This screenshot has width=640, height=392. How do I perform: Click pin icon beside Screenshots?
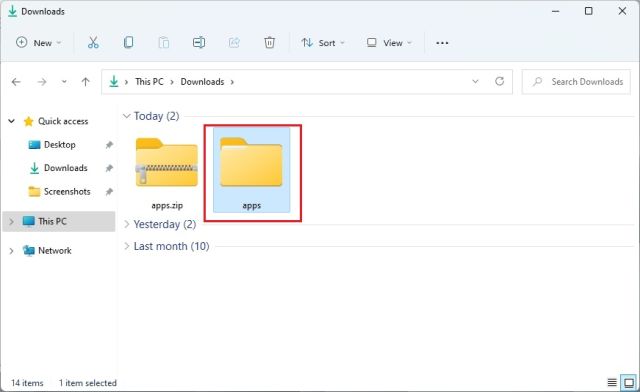click(109, 192)
